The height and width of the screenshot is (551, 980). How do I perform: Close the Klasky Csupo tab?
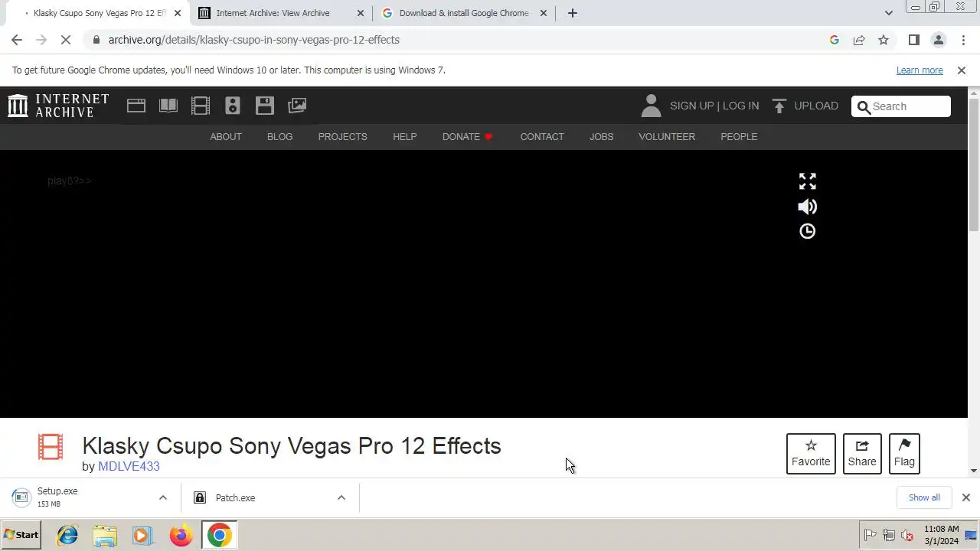(x=178, y=13)
